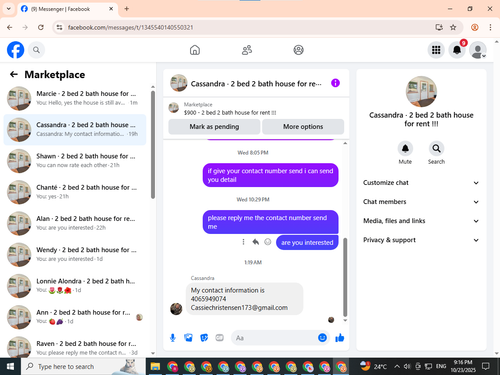Bookmark this page star icon

click(453, 27)
